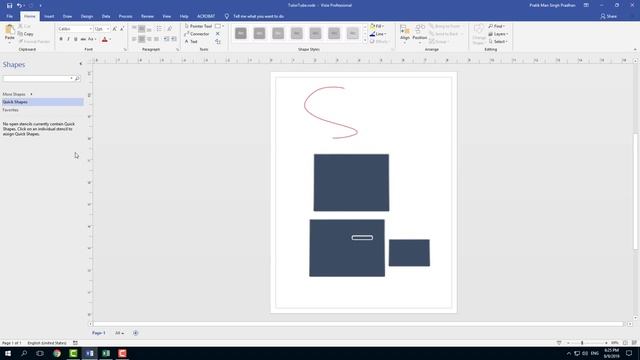Click the macro recording icon in status bar
640x360 pixels.
click(75, 343)
